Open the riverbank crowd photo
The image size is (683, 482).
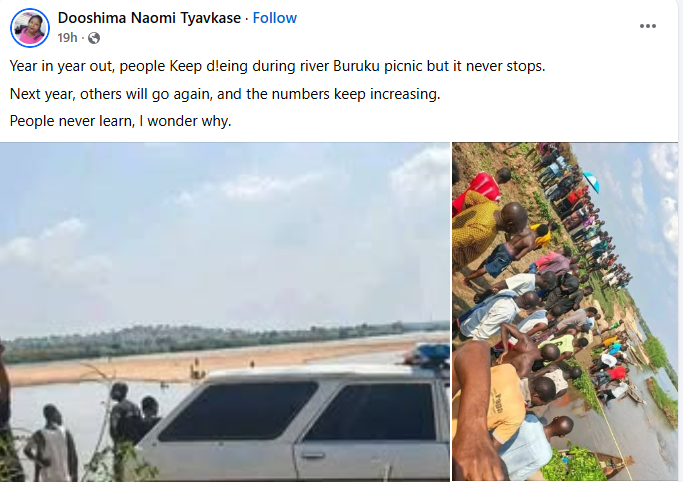pyautogui.click(x=565, y=312)
